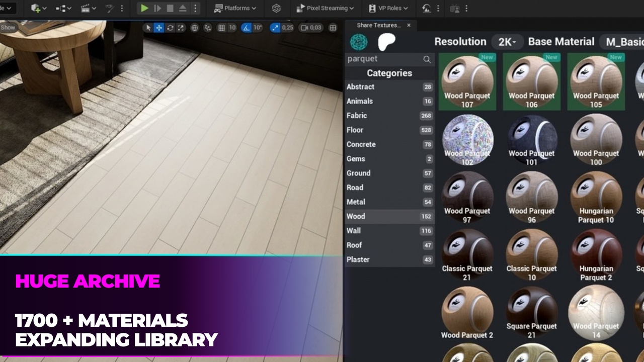Screen dimensions: 644x362
Task: Open viewport layout options grid icon
Action: click(333, 28)
